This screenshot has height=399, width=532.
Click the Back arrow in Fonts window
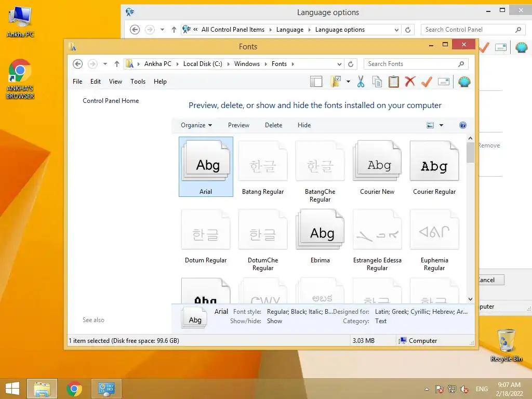click(x=78, y=64)
